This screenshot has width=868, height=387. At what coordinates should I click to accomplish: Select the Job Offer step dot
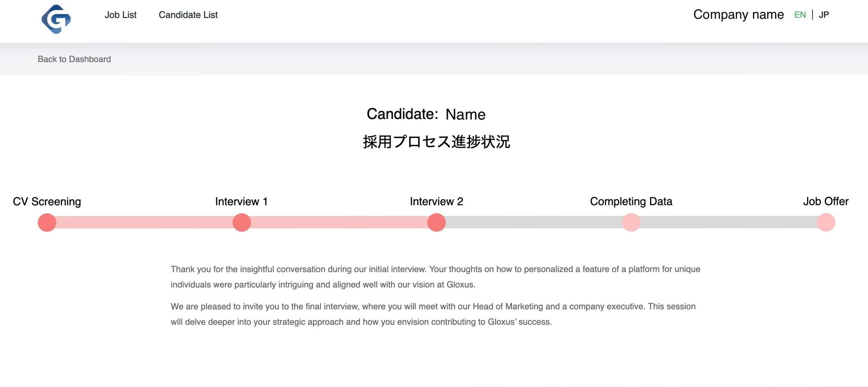(x=826, y=222)
